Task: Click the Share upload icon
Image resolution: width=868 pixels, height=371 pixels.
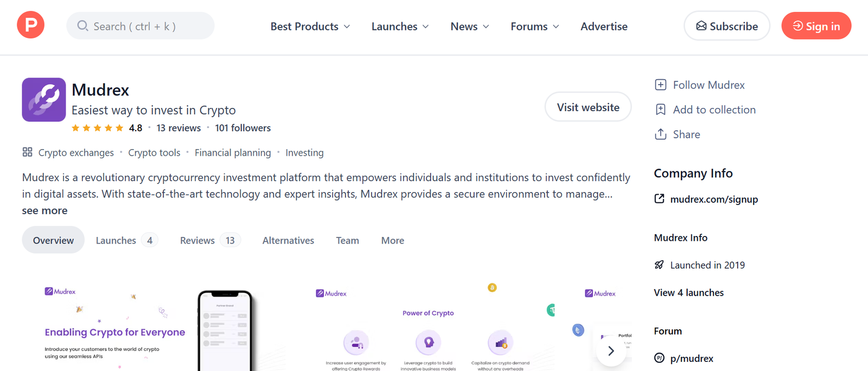Action: 660,135
